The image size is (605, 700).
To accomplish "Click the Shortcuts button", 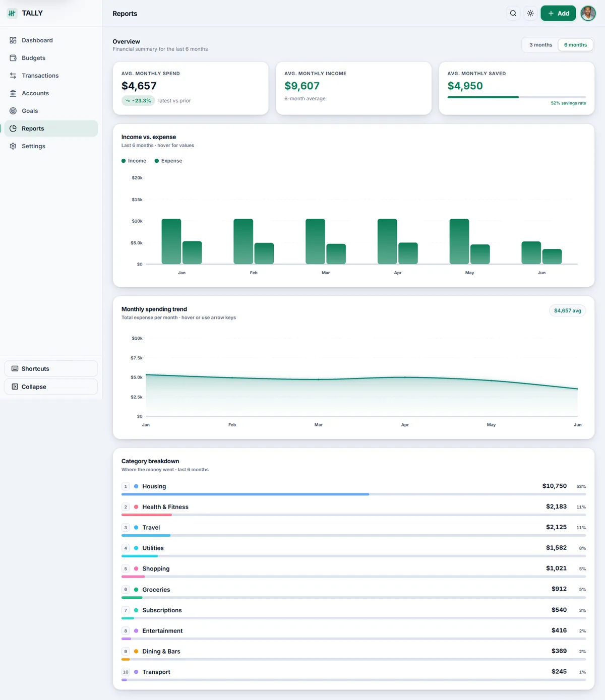I will 51,369.
